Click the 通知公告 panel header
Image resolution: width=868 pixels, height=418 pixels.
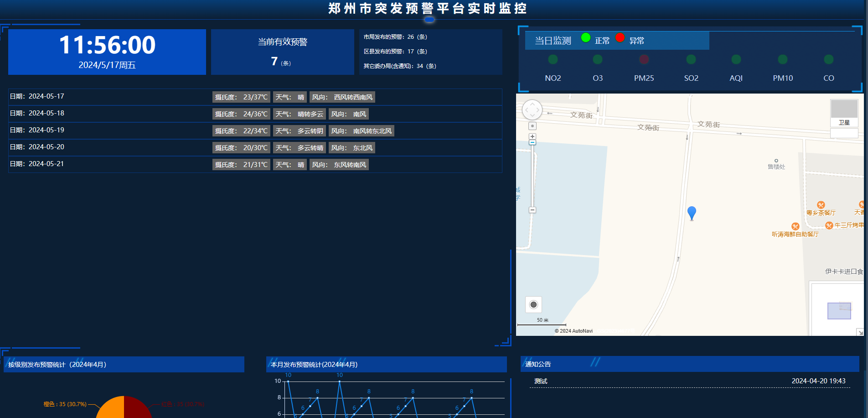pos(690,364)
